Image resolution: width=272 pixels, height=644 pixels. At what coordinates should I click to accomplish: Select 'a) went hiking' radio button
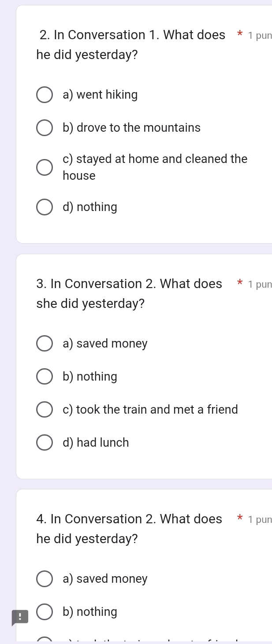tap(44, 95)
